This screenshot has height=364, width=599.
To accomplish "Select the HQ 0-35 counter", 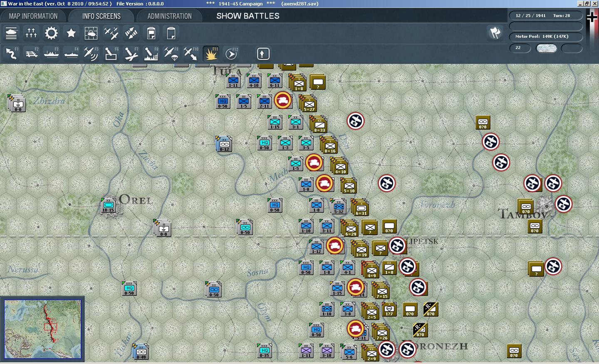I will pyautogui.click(x=265, y=352).
